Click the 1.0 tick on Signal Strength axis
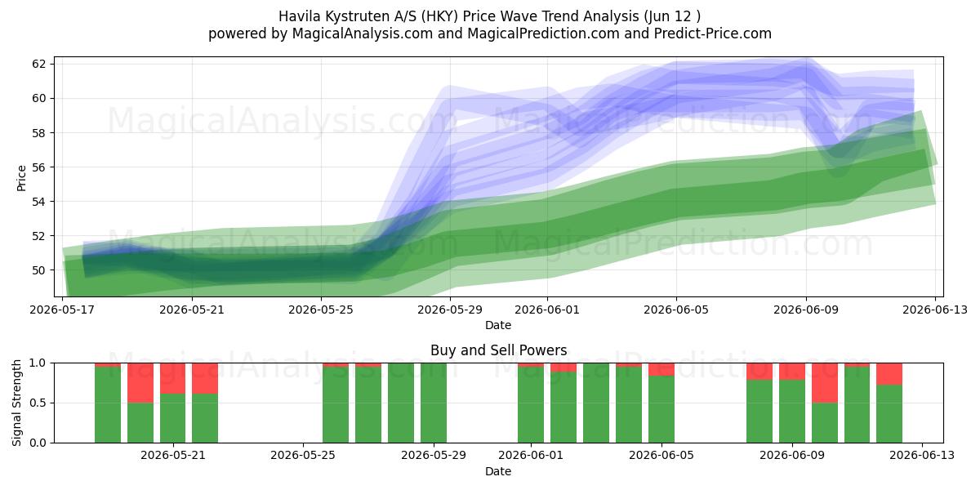Image resolution: width=980 pixels, height=490 pixels. [39, 363]
